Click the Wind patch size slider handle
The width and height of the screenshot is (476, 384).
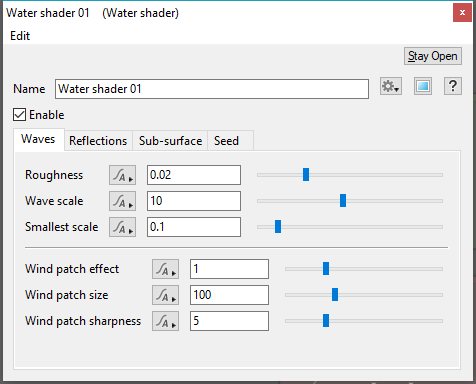click(335, 295)
